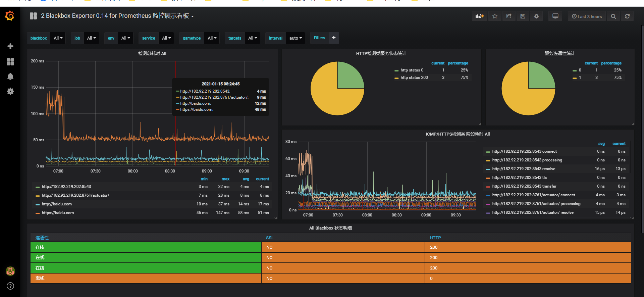Open All Blackbox 状态明细 panel title menu
This screenshot has width=644, height=297.
[x=330, y=228]
